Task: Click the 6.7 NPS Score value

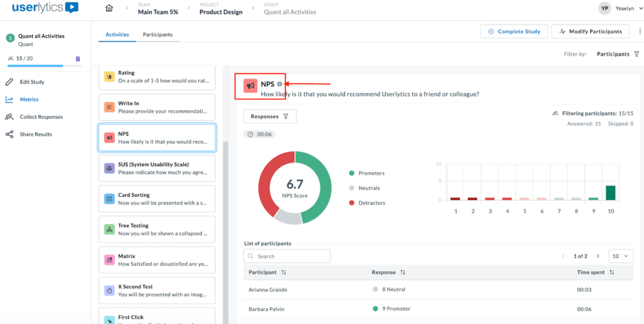Action: [294, 184]
